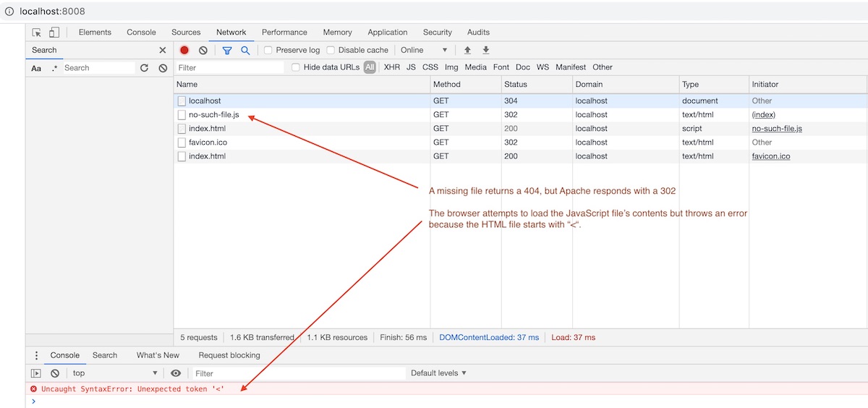Click the sidebar Search input field
This screenshot has width=868, height=408.
pyautogui.click(x=98, y=68)
